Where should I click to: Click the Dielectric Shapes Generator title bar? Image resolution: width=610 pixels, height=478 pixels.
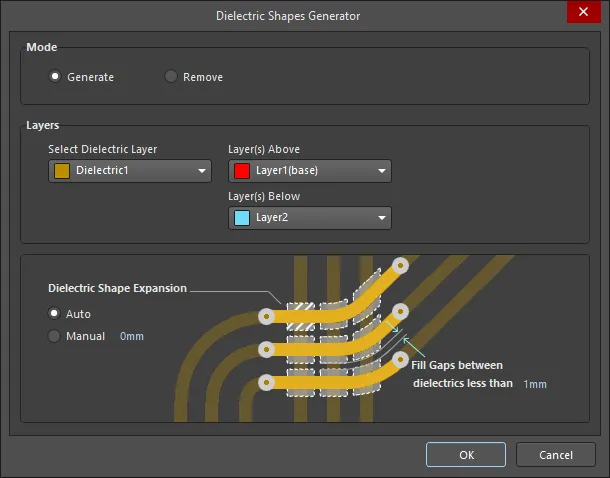(288, 15)
